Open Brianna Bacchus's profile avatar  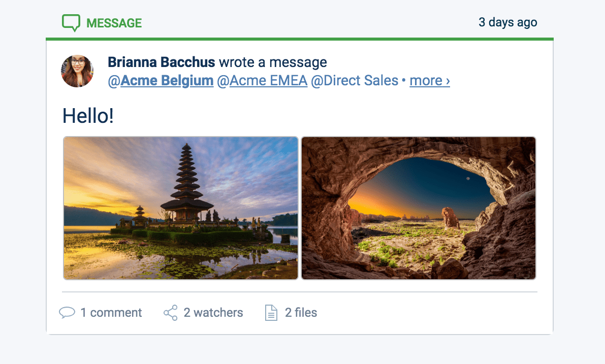[77, 71]
